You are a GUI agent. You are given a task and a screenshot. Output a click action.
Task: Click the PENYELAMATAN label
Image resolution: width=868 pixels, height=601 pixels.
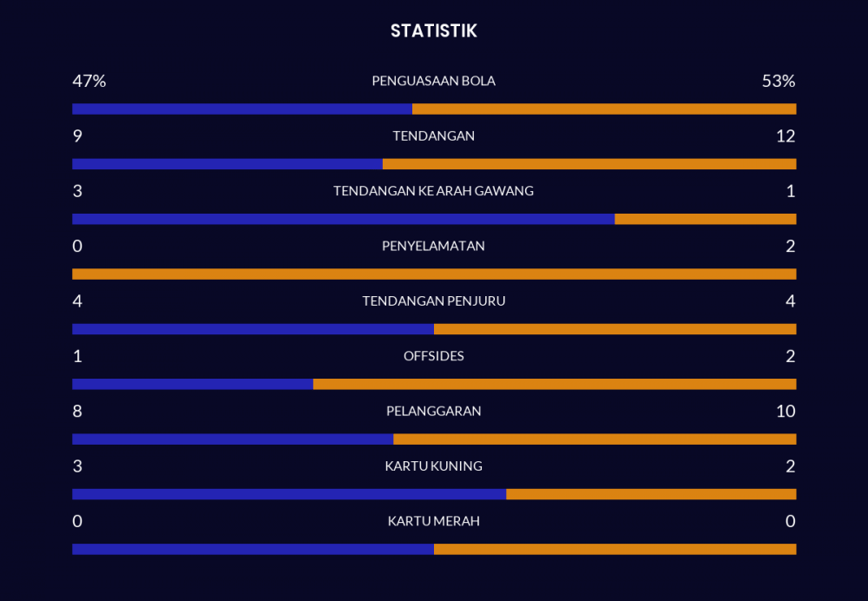[x=433, y=246]
